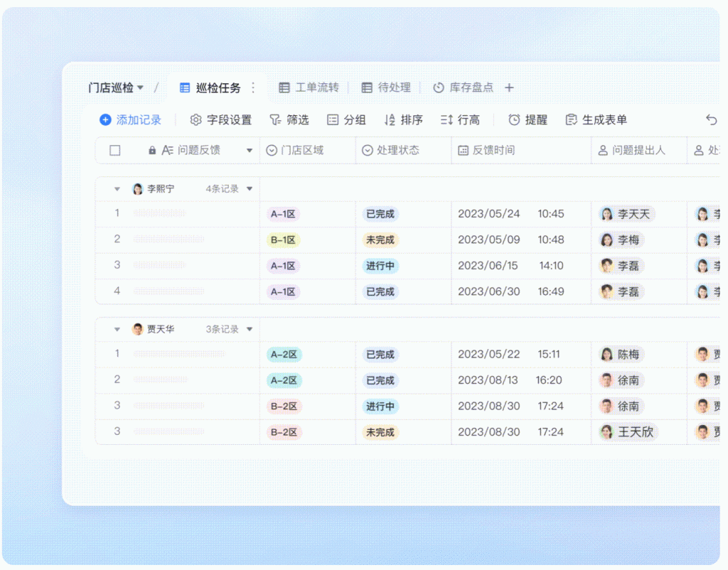The height and width of the screenshot is (570, 728).
Task: Open 巡检任务 tab more options menu
Action: 253,88
